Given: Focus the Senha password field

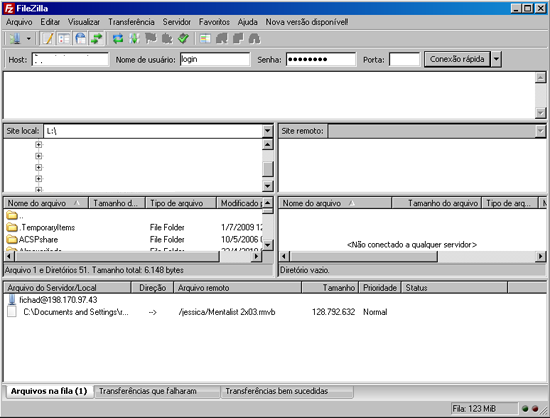Looking at the screenshot, I should pyautogui.click(x=321, y=59).
